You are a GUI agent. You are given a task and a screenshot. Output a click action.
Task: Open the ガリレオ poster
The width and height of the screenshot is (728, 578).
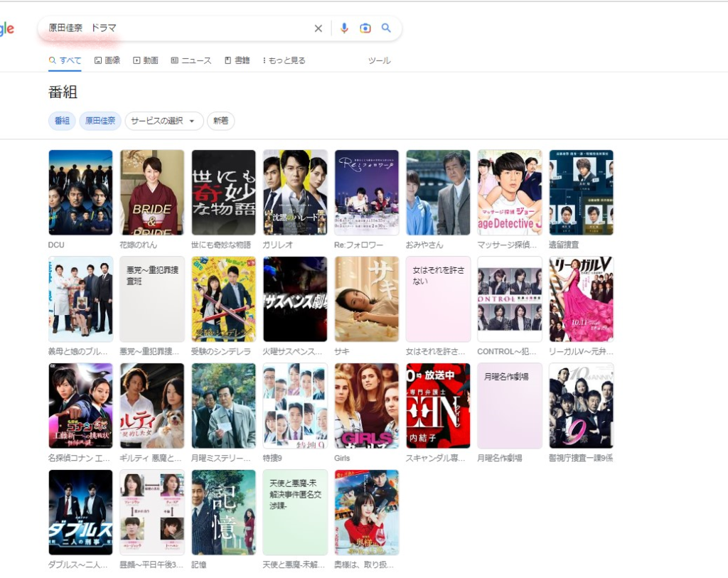295,192
